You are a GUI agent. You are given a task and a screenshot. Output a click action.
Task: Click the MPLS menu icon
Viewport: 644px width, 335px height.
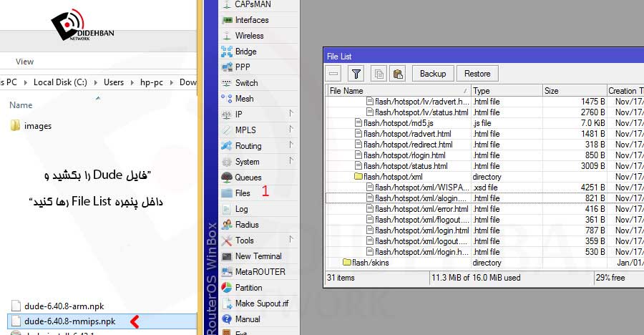227,130
